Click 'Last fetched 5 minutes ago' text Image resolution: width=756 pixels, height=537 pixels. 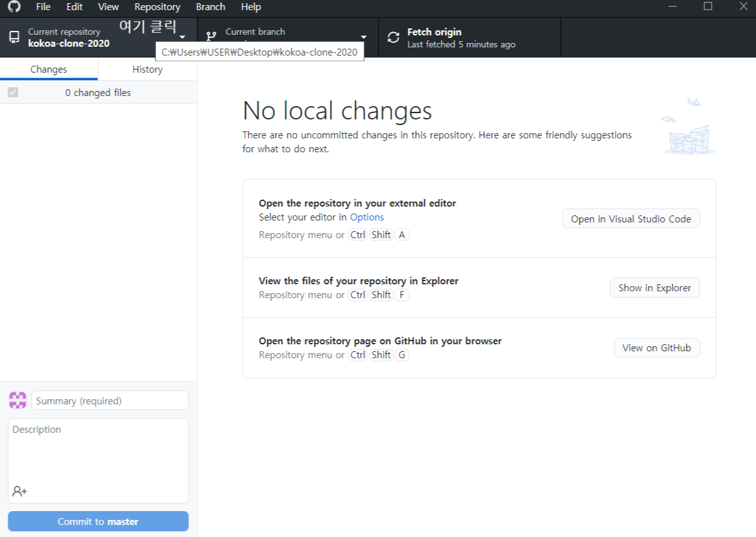pos(461,44)
